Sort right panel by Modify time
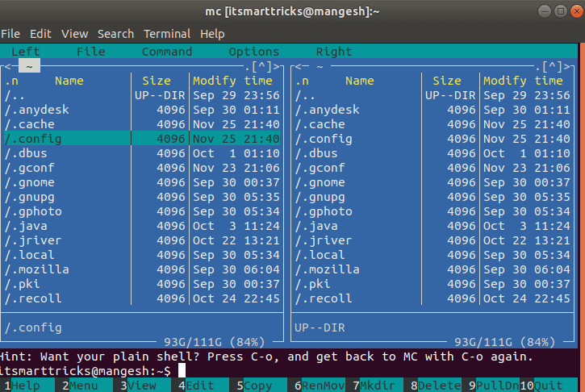The width and height of the screenshot is (585, 392). pyautogui.click(x=523, y=81)
